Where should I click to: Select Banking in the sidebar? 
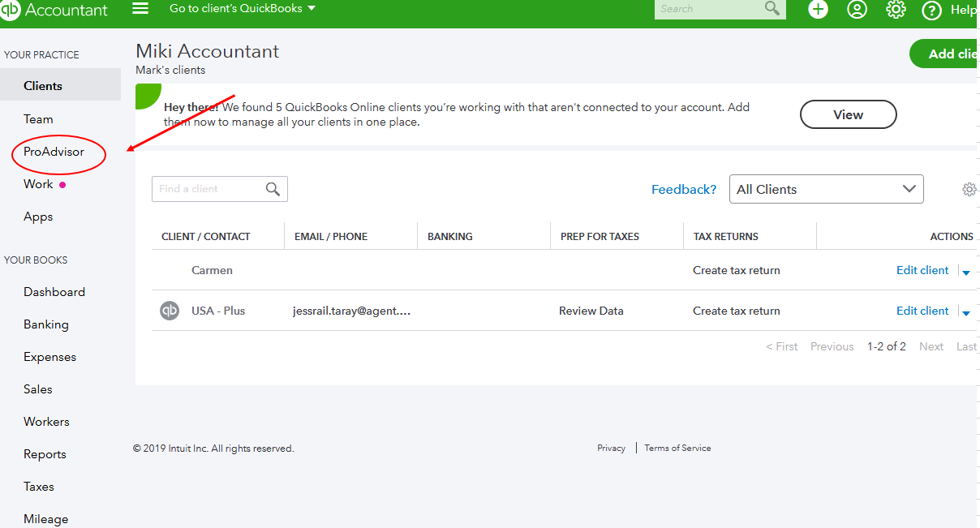click(46, 324)
